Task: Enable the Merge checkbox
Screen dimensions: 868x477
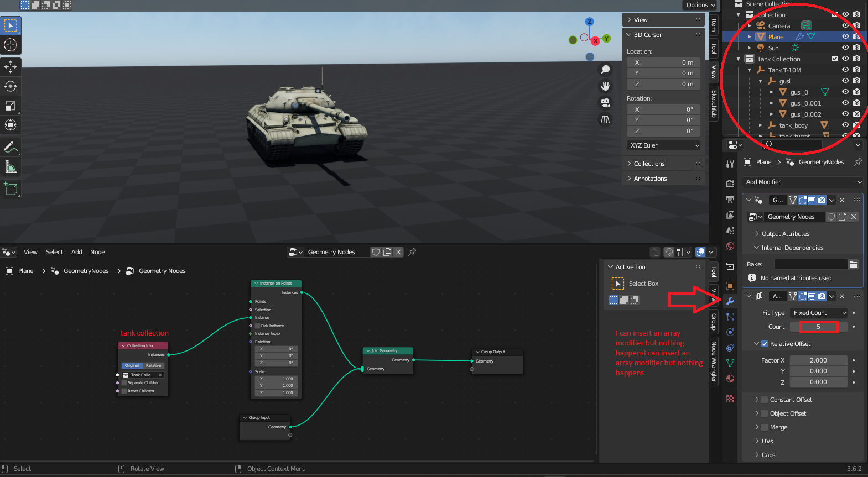Action: [765, 427]
